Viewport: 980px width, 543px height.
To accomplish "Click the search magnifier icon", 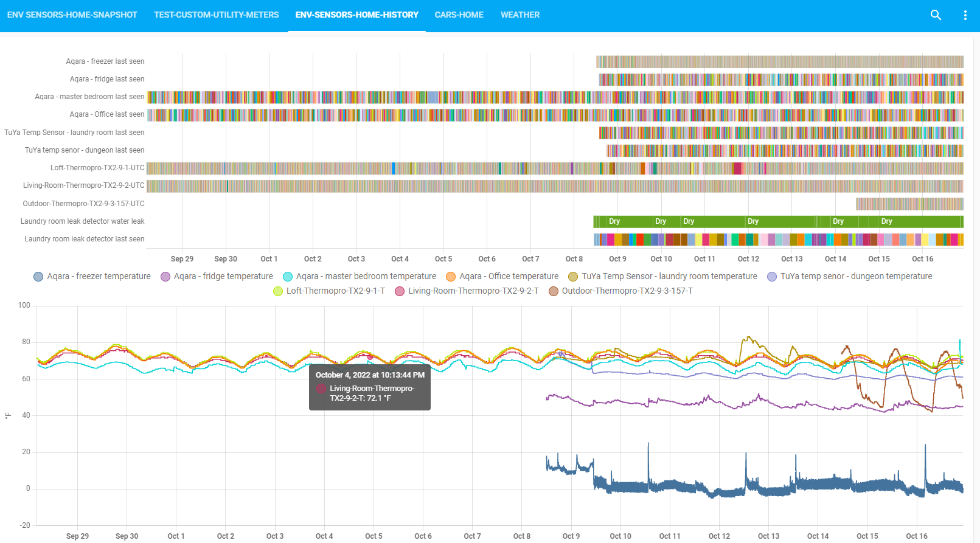I will pos(936,15).
